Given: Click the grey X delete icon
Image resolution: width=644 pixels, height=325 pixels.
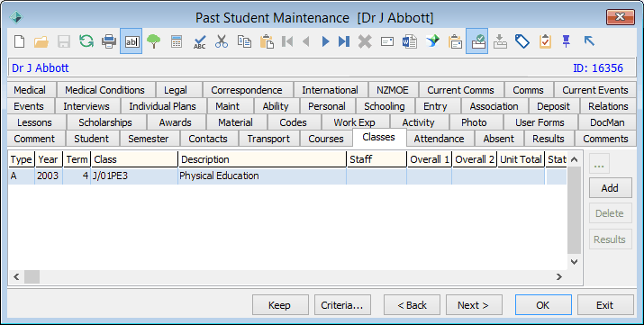Looking at the screenshot, I should 365,41.
